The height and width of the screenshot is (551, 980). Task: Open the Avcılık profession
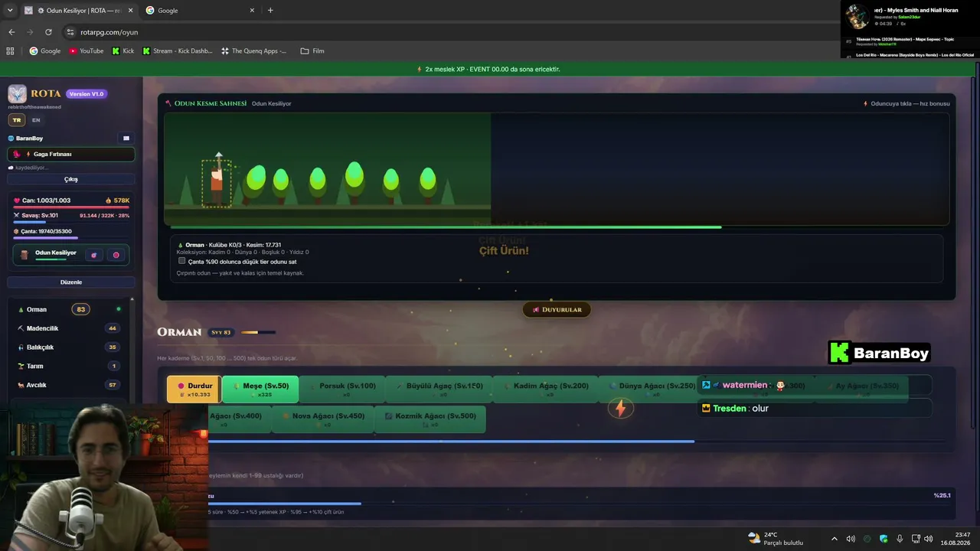click(70, 385)
